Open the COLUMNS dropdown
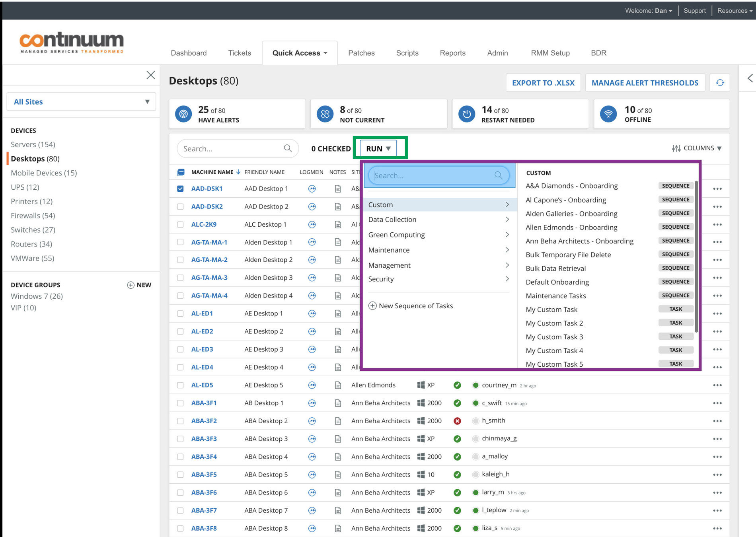Viewport: 756px width, 537px height. [697, 148]
